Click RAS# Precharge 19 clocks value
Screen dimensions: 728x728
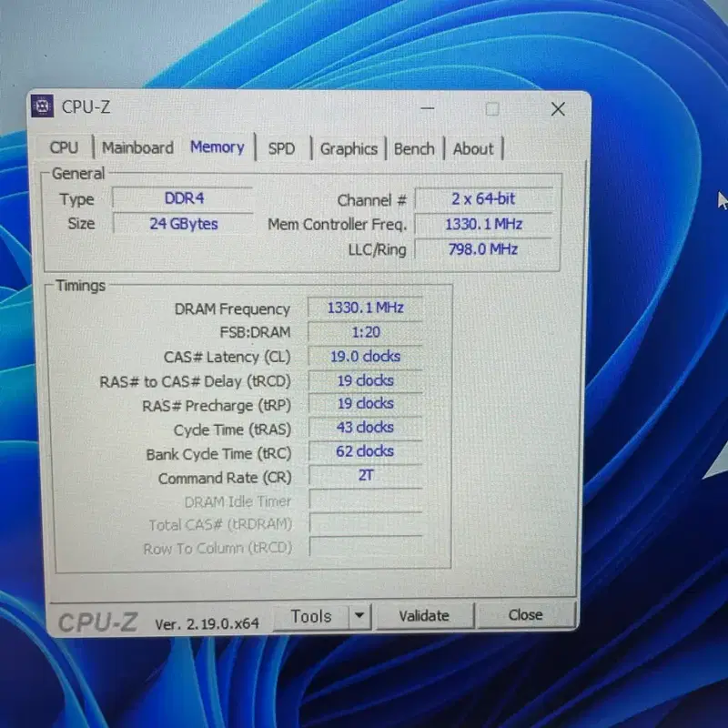[366, 403]
